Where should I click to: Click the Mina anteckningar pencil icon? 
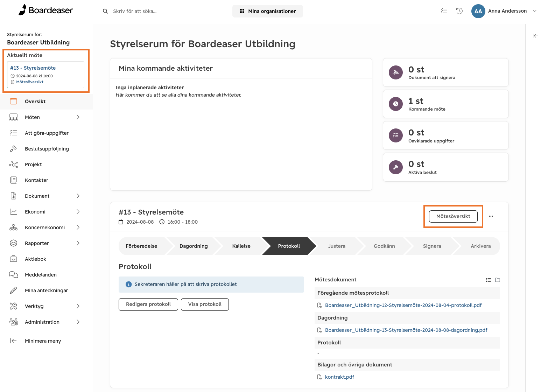pyautogui.click(x=14, y=290)
